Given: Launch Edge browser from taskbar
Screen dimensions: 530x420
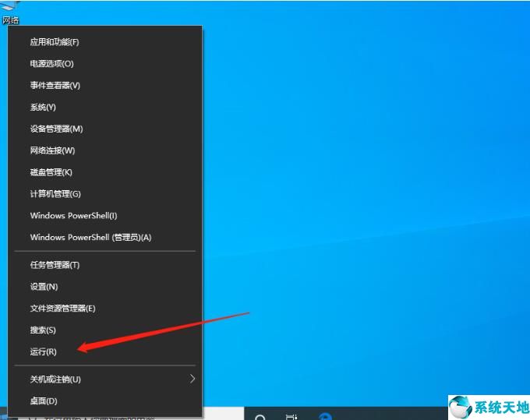Looking at the screenshot, I should pos(326,416).
